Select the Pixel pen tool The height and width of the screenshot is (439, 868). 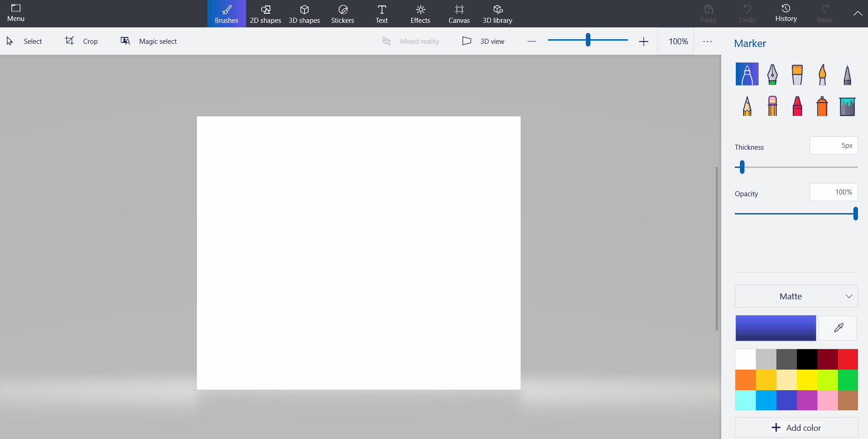click(x=847, y=74)
